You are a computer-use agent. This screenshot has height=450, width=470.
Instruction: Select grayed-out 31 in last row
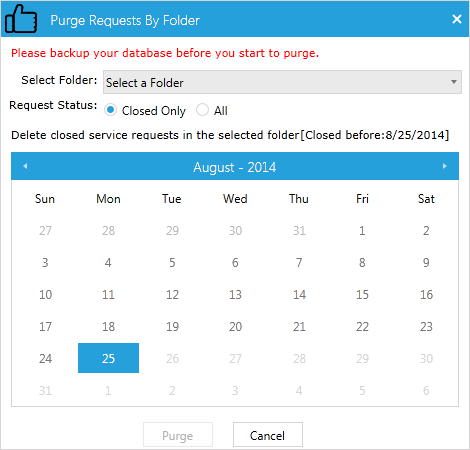[45, 391]
